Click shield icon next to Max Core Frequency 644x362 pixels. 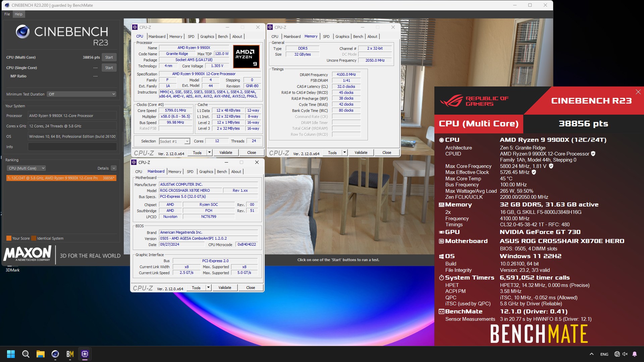click(x=551, y=166)
